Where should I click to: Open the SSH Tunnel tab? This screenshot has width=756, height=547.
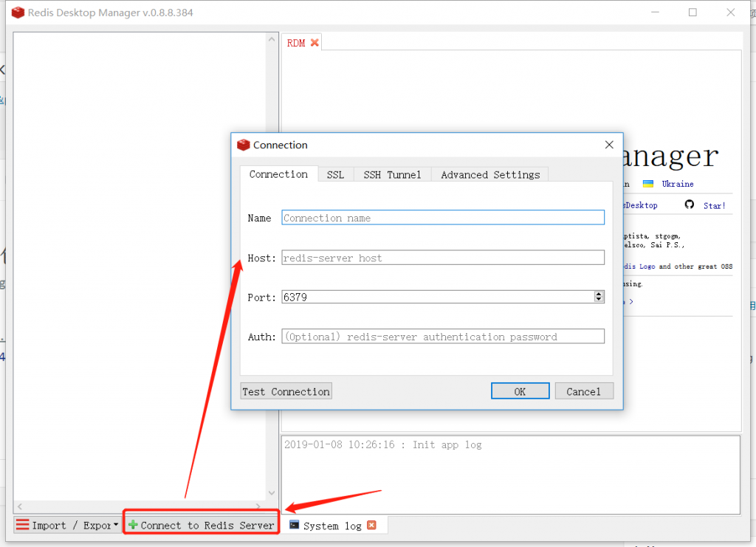click(x=393, y=174)
